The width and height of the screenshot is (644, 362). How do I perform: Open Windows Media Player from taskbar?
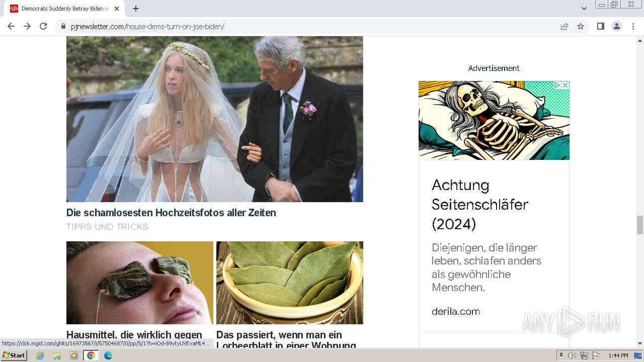pos(74,355)
